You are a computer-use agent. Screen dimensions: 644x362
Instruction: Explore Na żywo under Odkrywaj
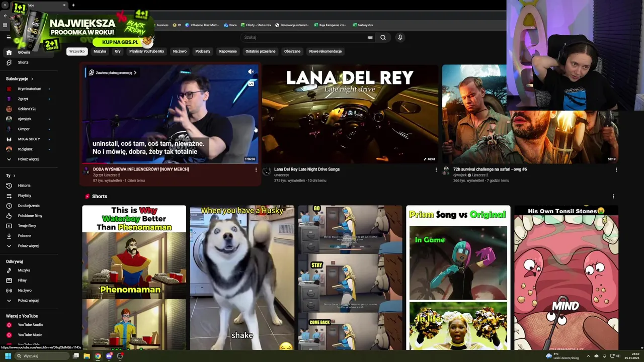[28, 290]
